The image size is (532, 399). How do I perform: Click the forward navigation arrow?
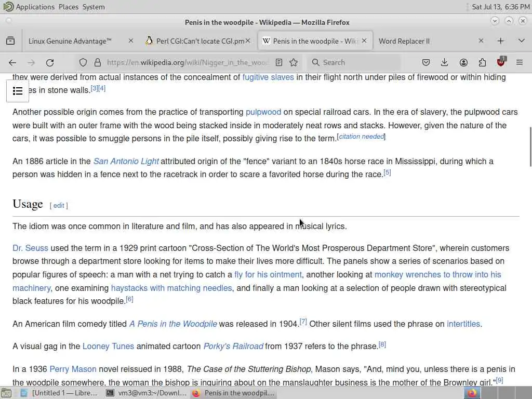(31, 62)
